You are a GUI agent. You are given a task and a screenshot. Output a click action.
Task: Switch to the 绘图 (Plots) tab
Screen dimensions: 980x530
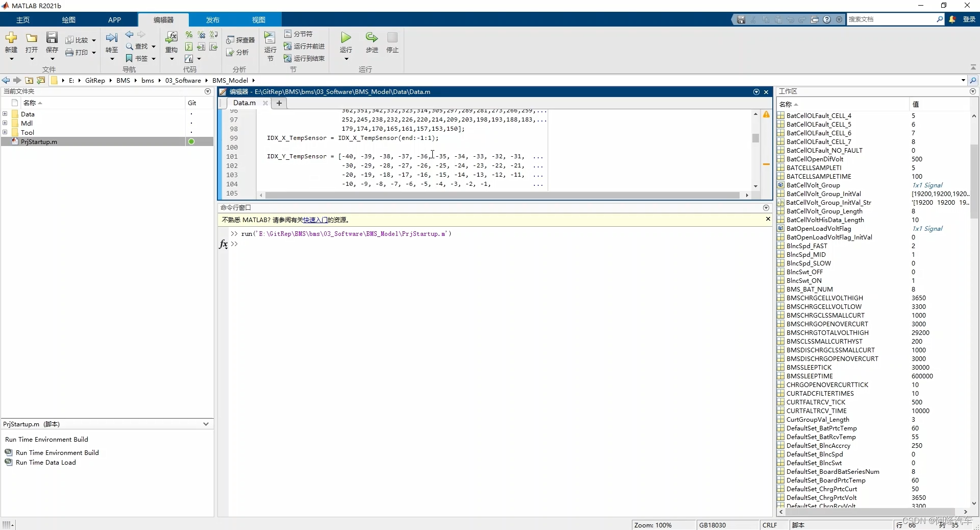[x=69, y=20]
